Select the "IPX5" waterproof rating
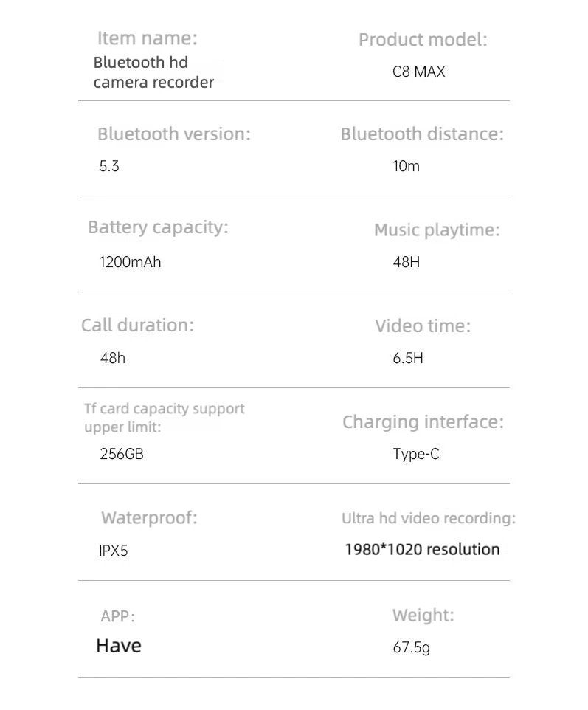Screen dimensions: 588x710 tap(114, 551)
